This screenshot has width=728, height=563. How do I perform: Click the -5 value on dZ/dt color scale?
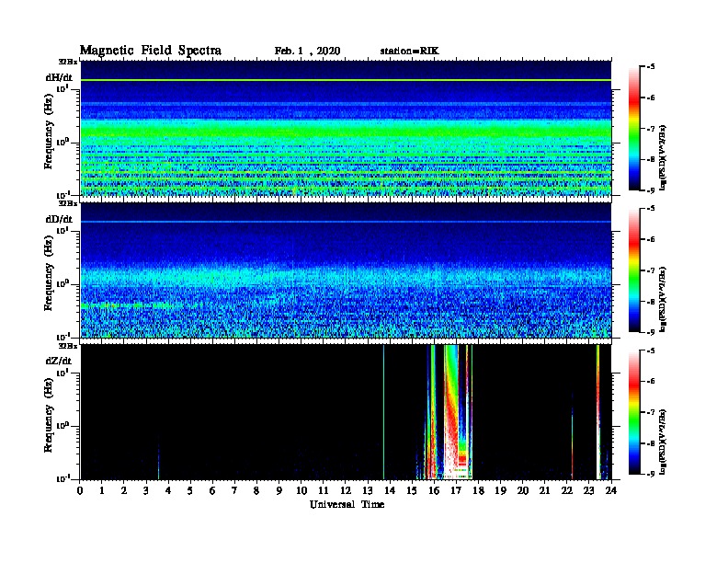(651, 350)
